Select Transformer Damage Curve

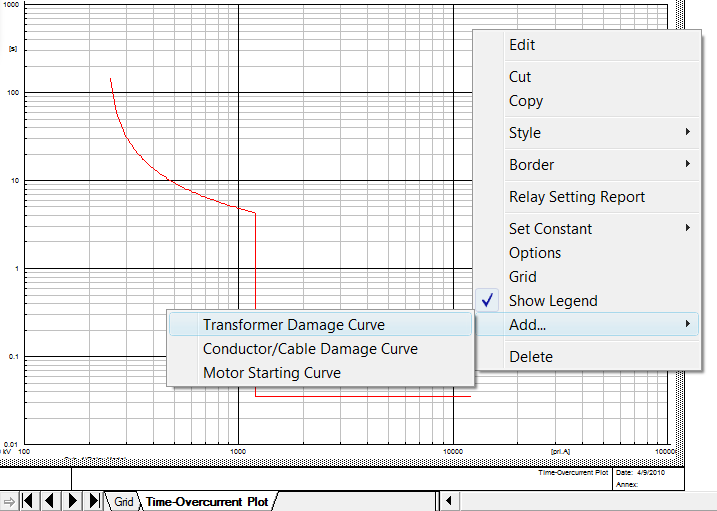pos(293,325)
